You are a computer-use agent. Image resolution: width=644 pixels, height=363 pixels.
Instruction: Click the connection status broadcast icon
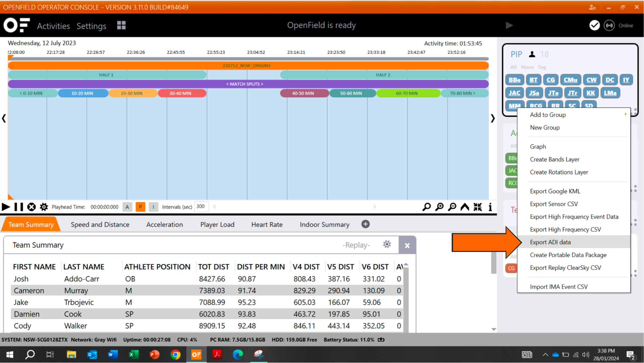pyautogui.click(x=609, y=25)
